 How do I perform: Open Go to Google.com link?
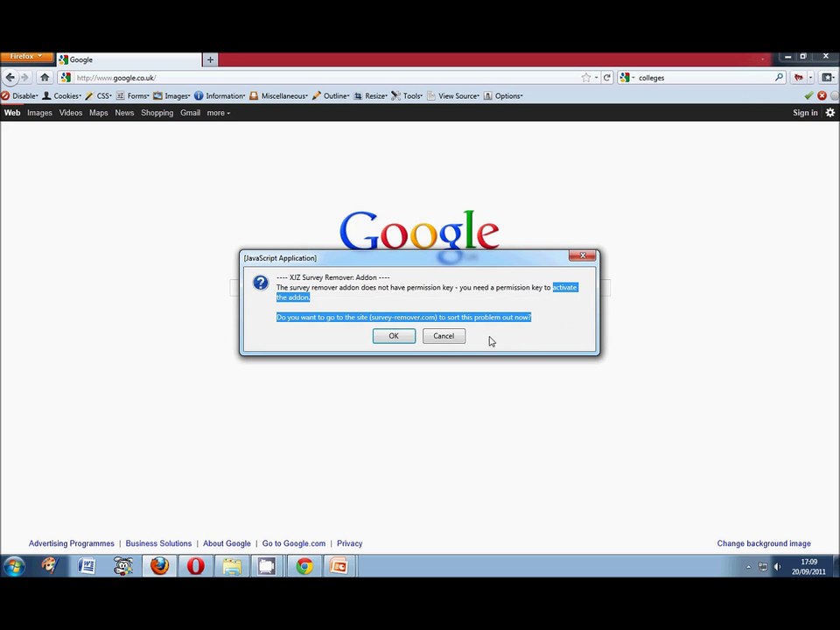pyautogui.click(x=294, y=543)
